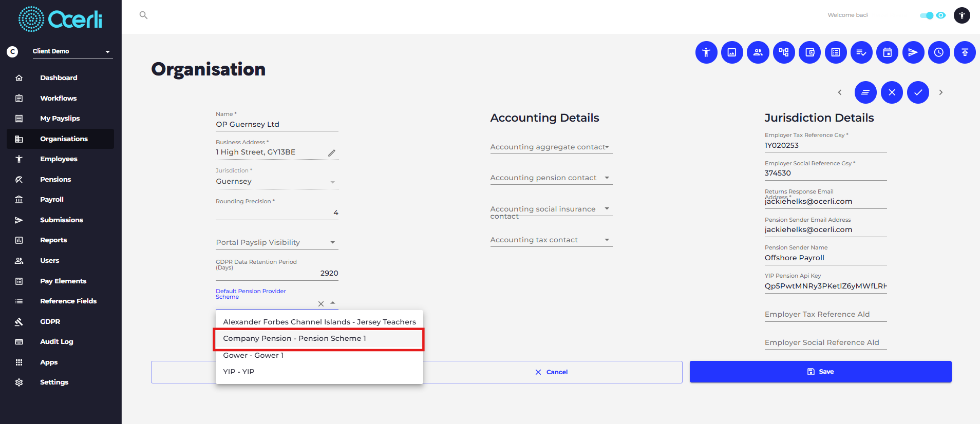
Task: Open Accounting aggregate contact dropdown
Action: click(551, 147)
